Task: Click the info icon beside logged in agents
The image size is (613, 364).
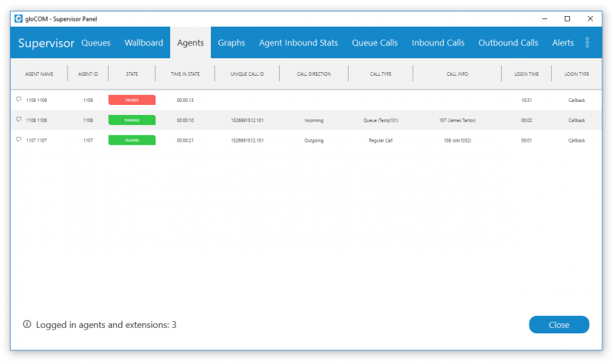Action: (27, 324)
